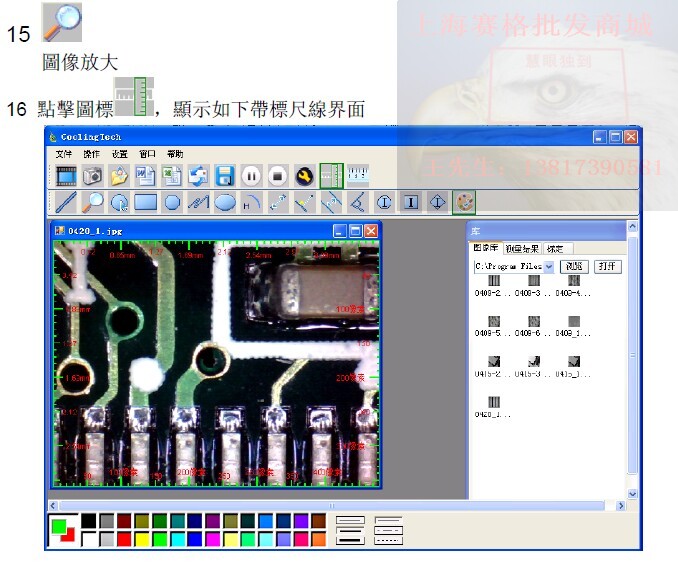Open the 帮助 menu
The width and height of the screenshot is (678, 567).
[x=175, y=154]
